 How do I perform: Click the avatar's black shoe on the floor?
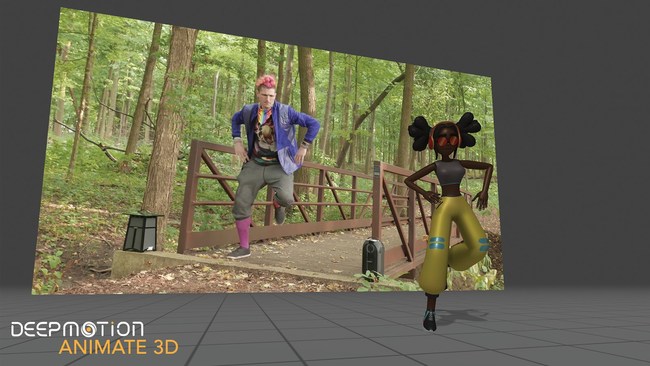click(429, 320)
